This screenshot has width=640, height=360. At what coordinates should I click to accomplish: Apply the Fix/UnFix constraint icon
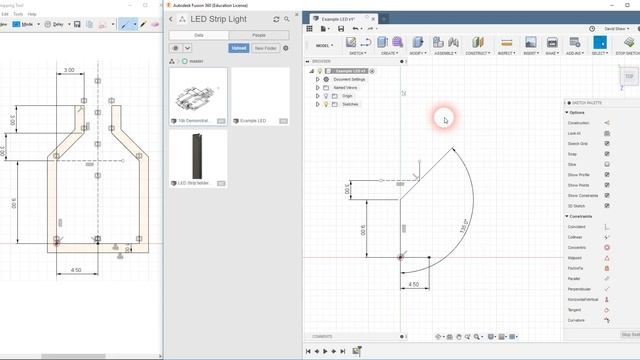coord(607,268)
